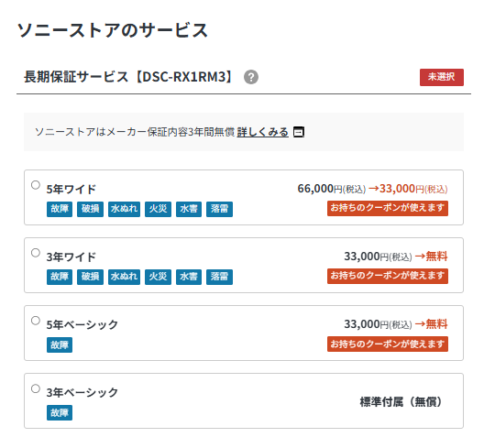
Task: Open the 詳しくみる link
Action: [x=263, y=132]
